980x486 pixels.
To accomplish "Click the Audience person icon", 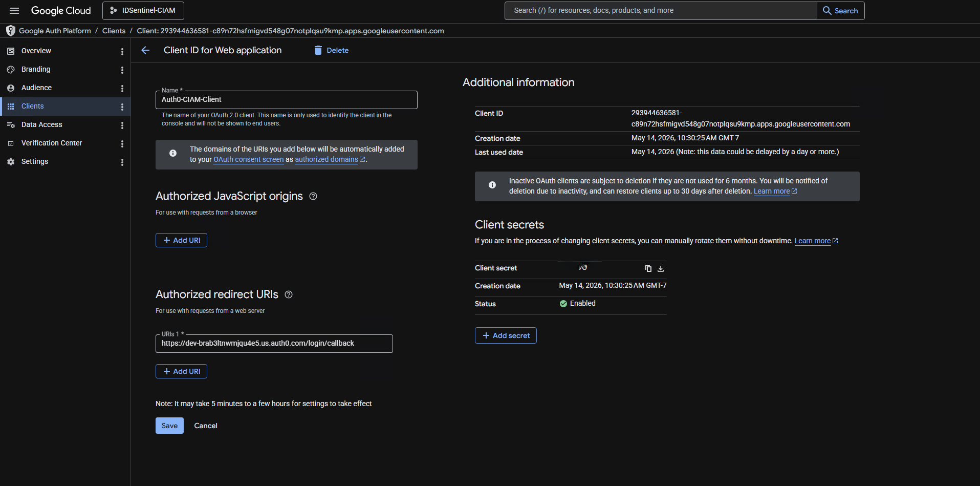I will (x=11, y=88).
